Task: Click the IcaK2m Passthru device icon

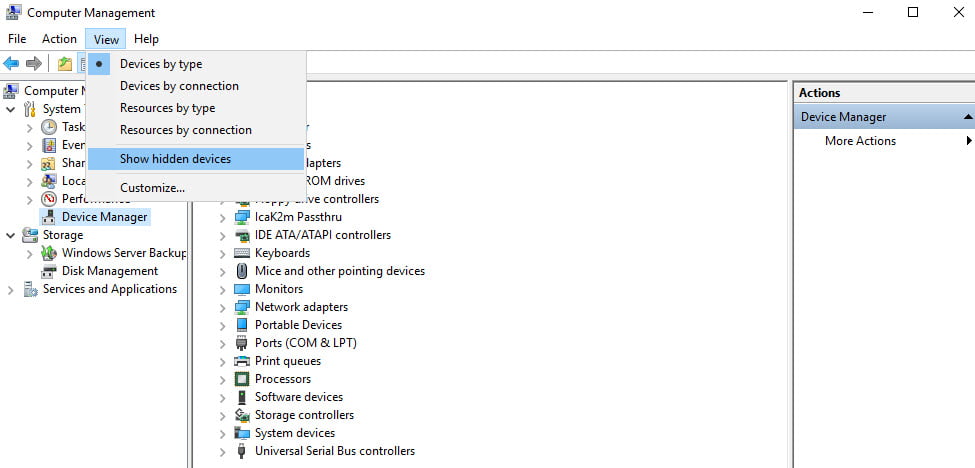Action: coord(242,217)
